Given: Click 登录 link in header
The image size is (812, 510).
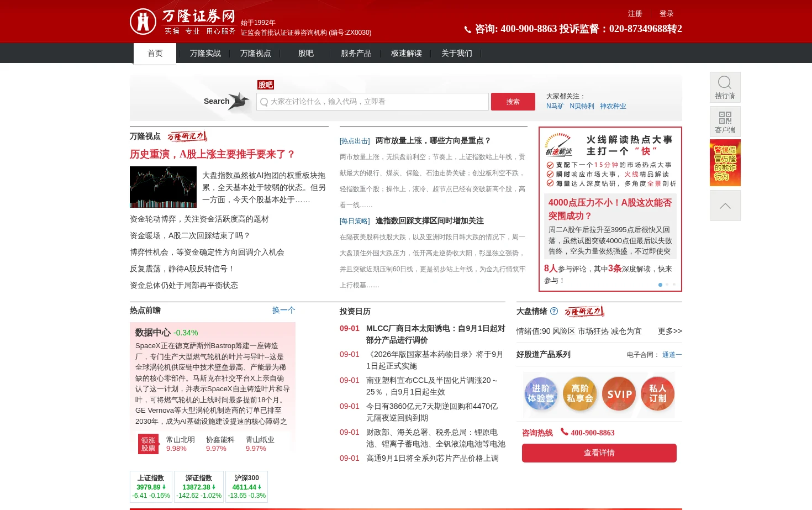Looking at the screenshot, I should 667,13.
